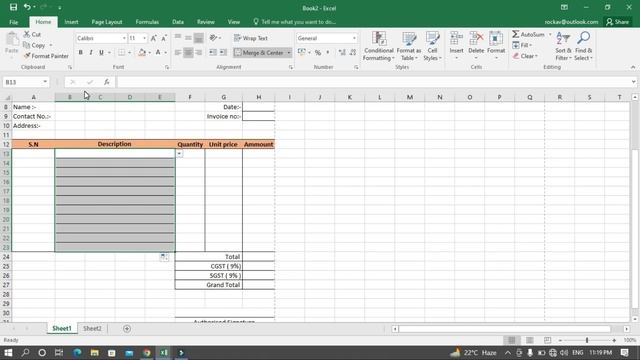Apply the Fill Color bucket
The height and width of the screenshot is (360, 640).
pyautogui.click(x=142, y=53)
